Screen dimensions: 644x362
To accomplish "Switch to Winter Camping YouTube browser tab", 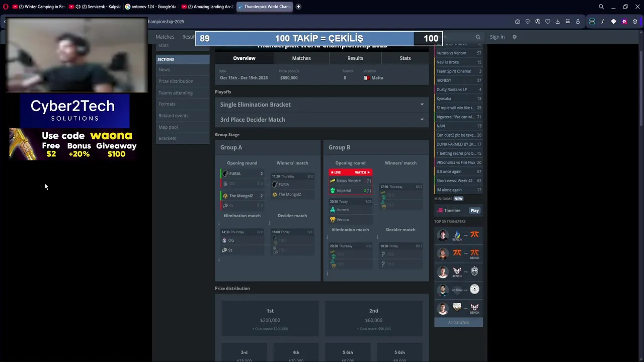I will 38,7.
